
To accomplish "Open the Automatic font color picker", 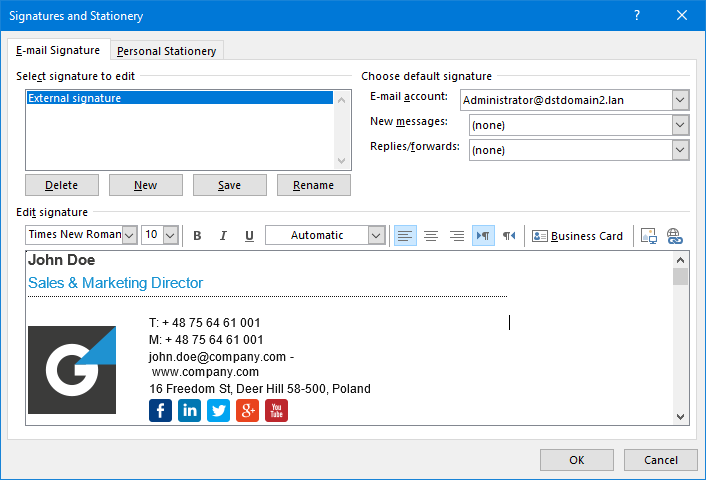I will tap(376, 236).
